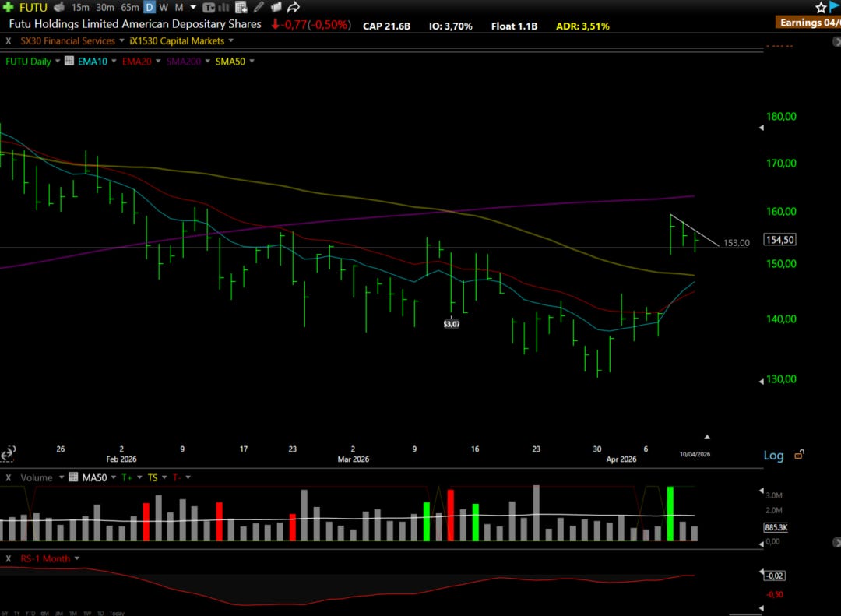Close the industry pane with X

point(8,40)
